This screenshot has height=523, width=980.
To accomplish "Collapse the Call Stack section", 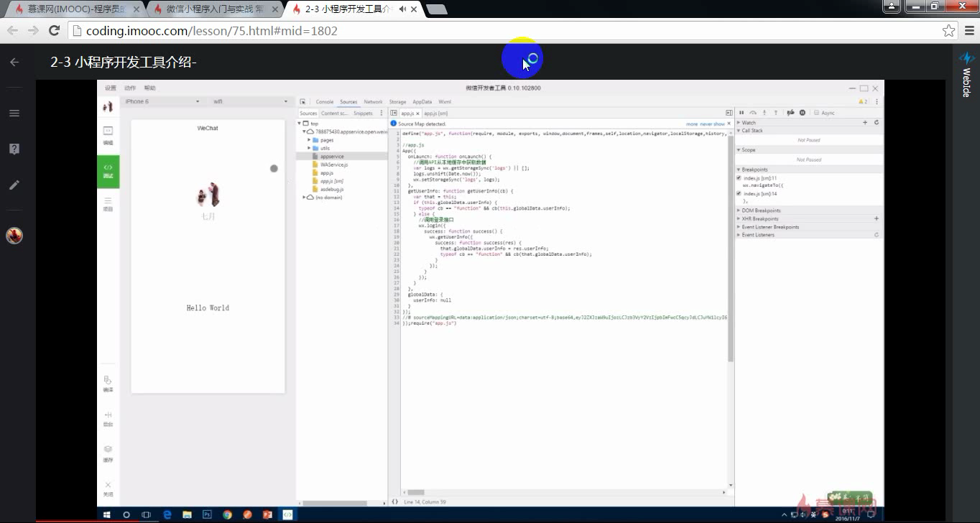I will tap(739, 131).
